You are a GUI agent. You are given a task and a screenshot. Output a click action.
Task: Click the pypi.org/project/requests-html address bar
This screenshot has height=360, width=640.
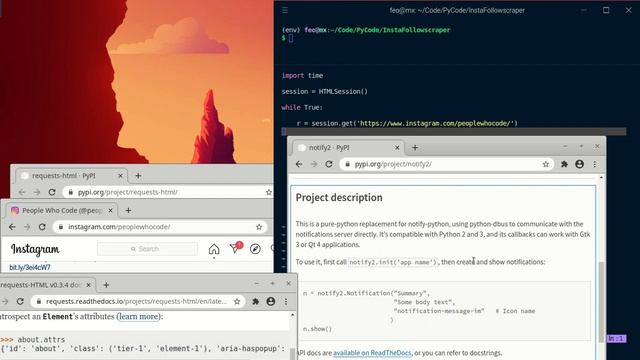pos(168,192)
